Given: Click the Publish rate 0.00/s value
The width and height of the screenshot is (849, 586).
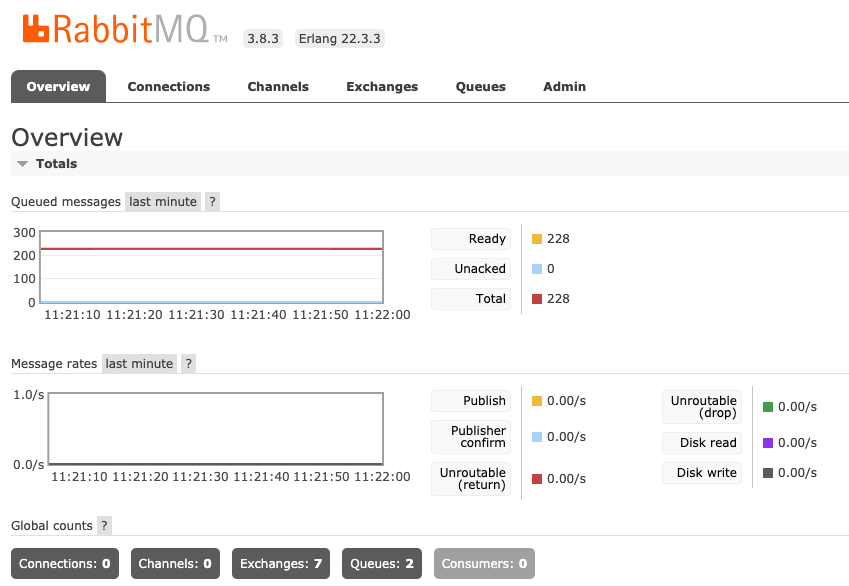Looking at the screenshot, I should pyautogui.click(x=566, y=401).
